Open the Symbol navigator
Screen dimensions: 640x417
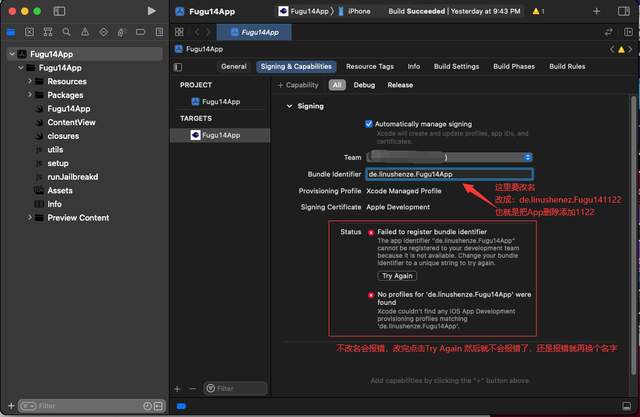coord(48,32)
